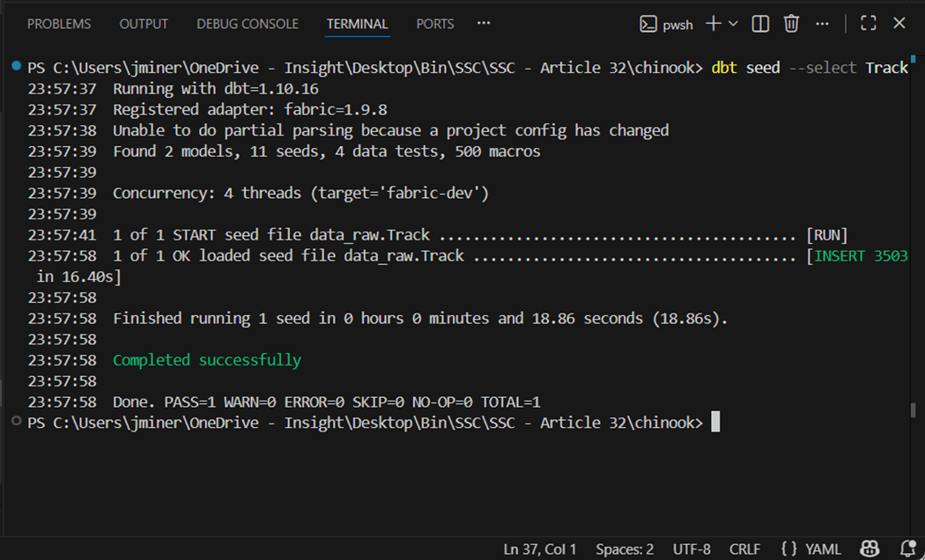Toggle CRLF end of line sequence
Image resolution: width=925 pixels, height=560 pixels.
click(x=744, y=549)
